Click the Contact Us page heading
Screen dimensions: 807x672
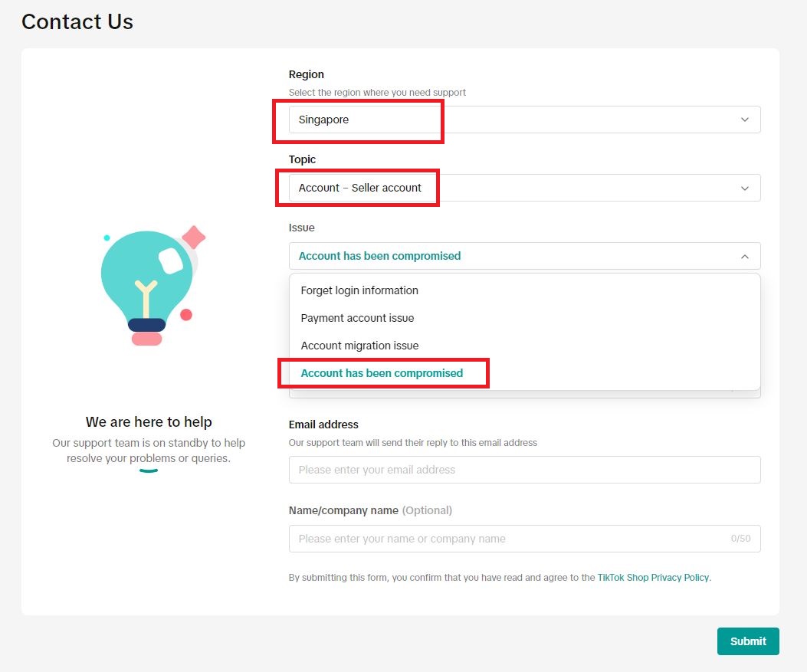[77, 21]
